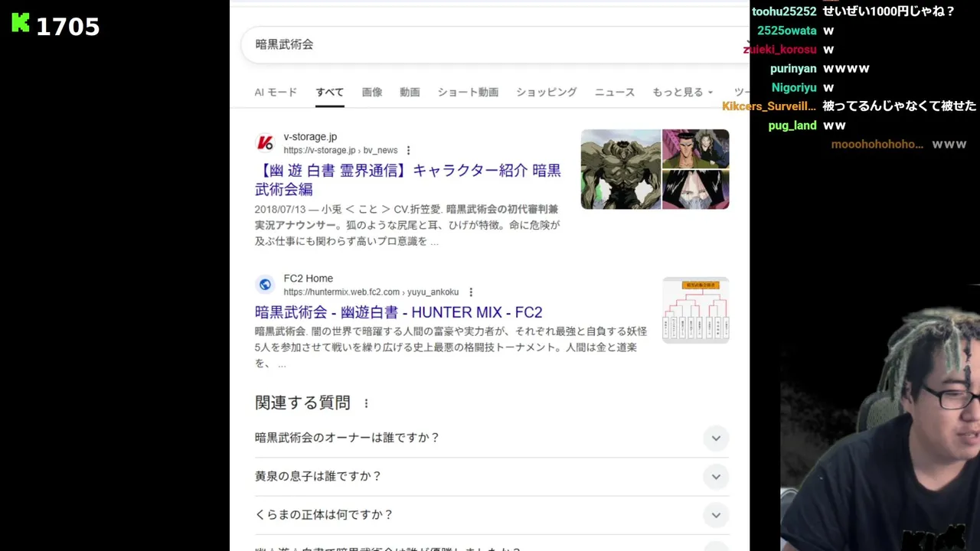Screen dimensions: 980x551
Task: Click the v-storage.jp site favicon
Action: pos(265,143)
